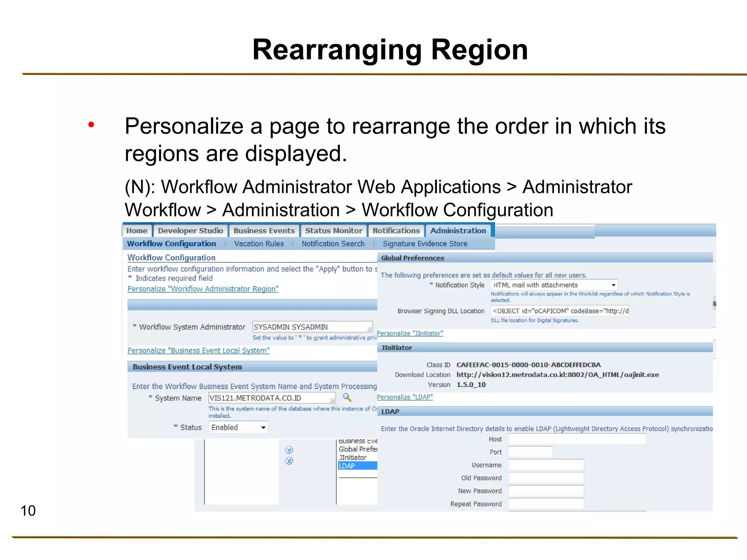747x560 pixels.
Task: Click the Browser Signing DLL Location field
Action: (x=560, y=311)
